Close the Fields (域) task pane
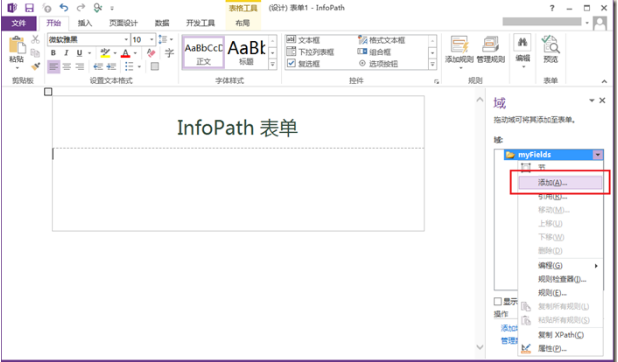 coord(602,101)
